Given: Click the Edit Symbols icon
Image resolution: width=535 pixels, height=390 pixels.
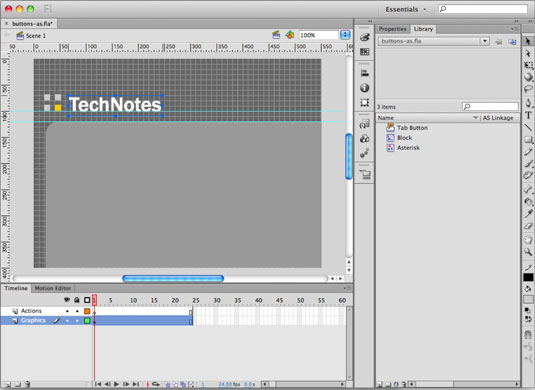Looking at the screenshot, I should (290, 35).
